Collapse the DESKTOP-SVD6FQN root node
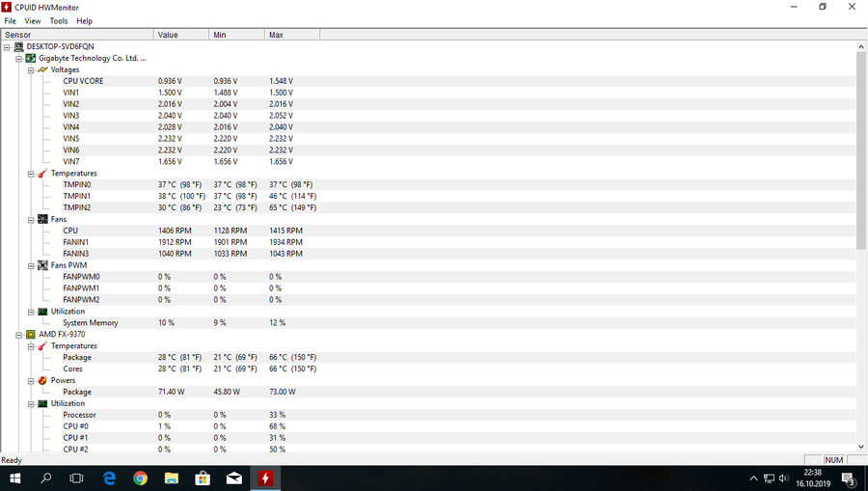This screenshot has height=491, width=868. [x=7, y=47]
